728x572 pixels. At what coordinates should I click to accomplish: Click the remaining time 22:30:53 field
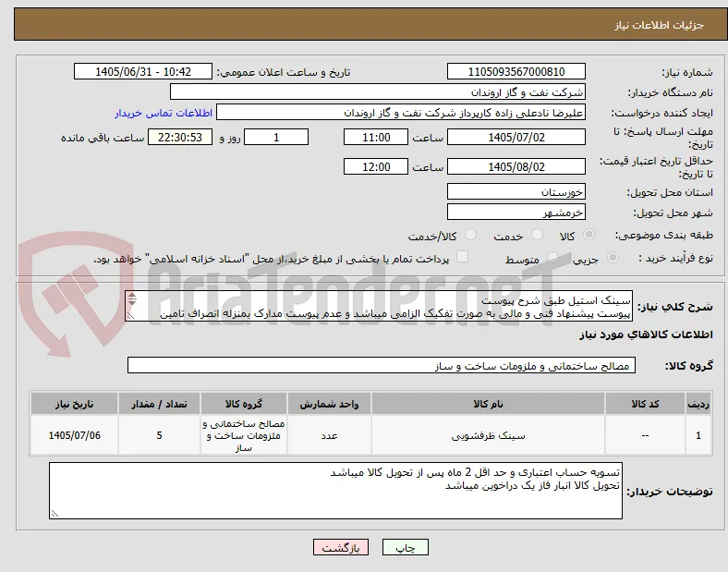pos(180,137)
